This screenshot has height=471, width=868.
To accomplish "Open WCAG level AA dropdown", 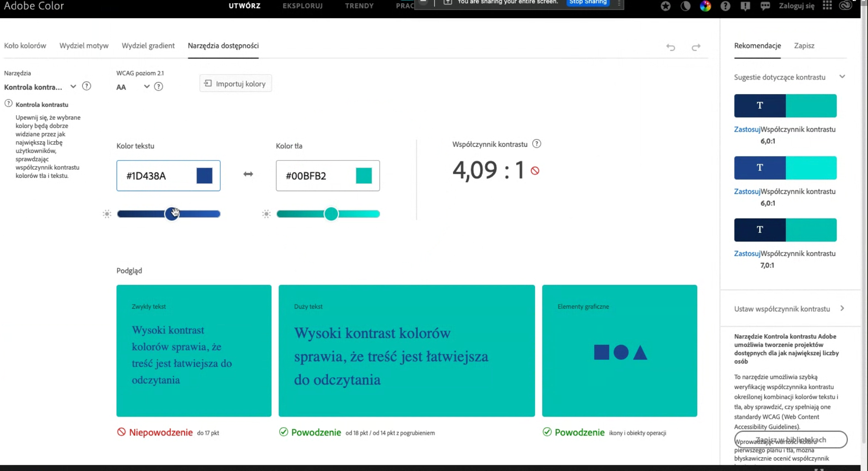I will pos(133,87).
